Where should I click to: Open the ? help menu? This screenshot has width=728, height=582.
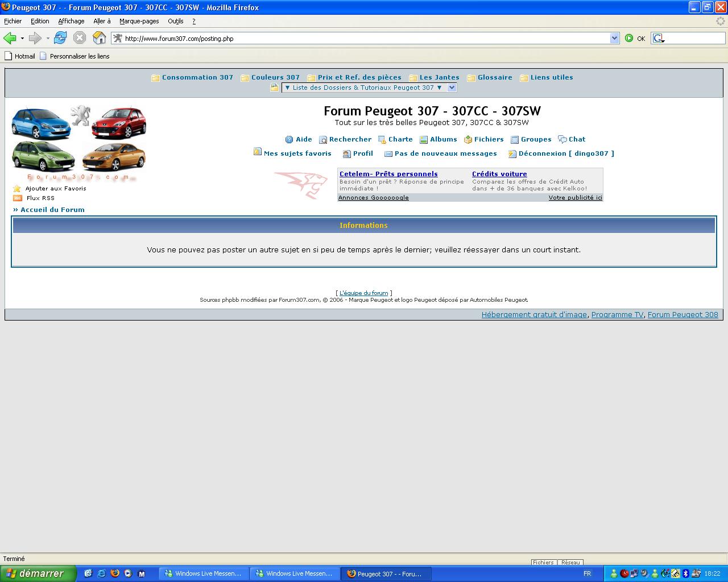[x=193, y=21]
